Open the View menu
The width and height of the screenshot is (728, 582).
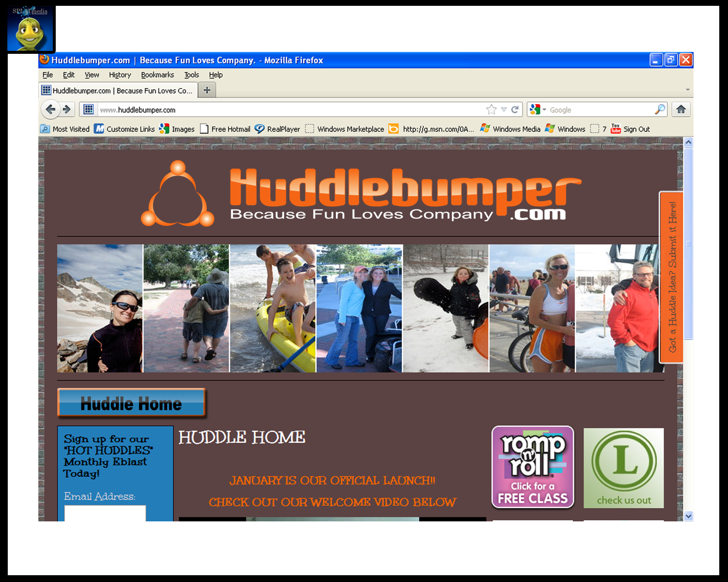[x=92, y=75]
